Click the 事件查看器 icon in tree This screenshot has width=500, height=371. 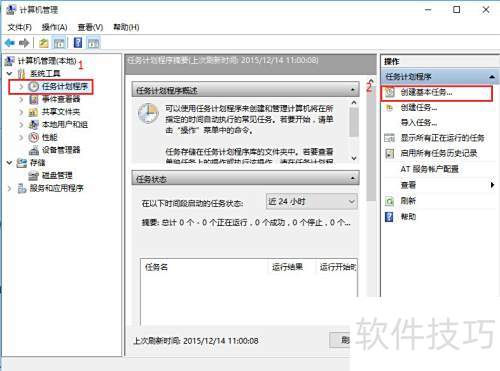33,99
